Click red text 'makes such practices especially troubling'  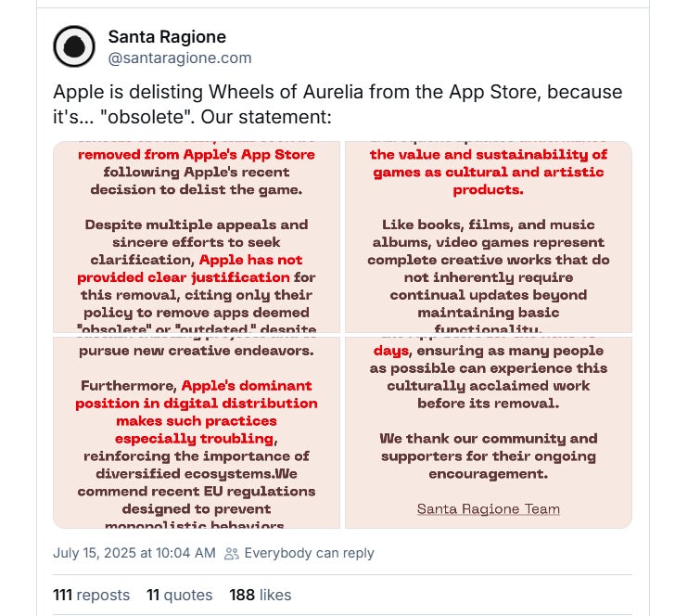[196, 430]
